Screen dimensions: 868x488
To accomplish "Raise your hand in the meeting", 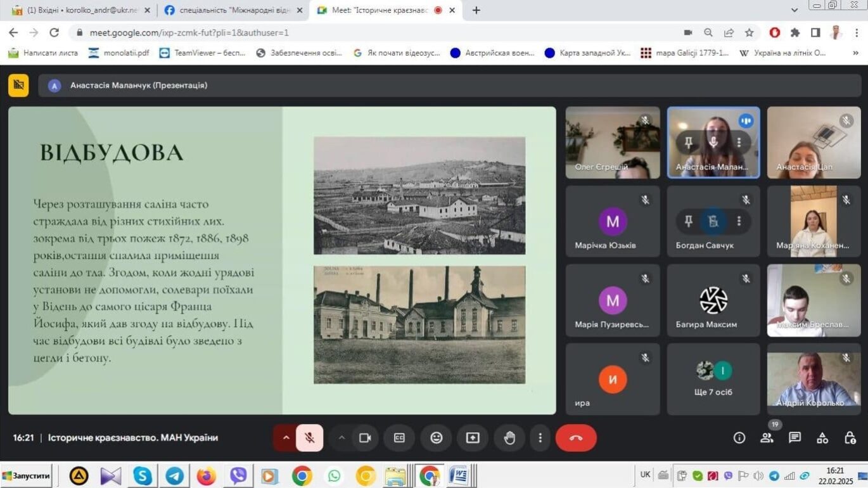I will (x=509, y=438).
